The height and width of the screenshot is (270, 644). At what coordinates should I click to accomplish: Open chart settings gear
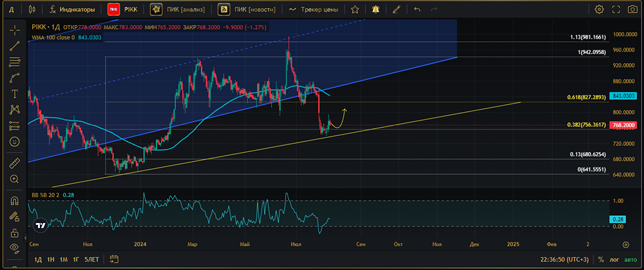(599, 9)
